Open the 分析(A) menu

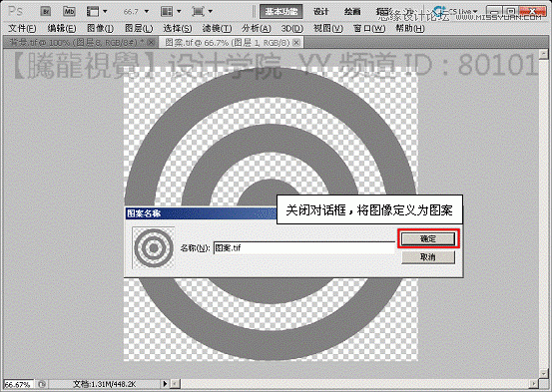tap(256, 28)
